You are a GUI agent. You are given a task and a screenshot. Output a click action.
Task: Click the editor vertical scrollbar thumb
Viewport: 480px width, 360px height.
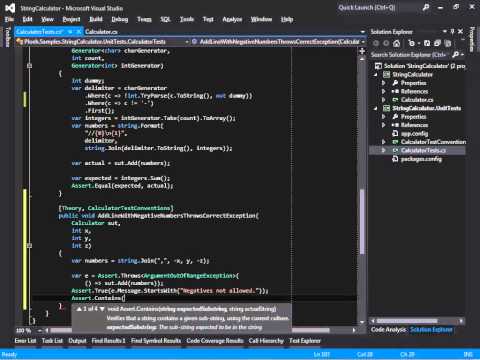click(362, 221)
